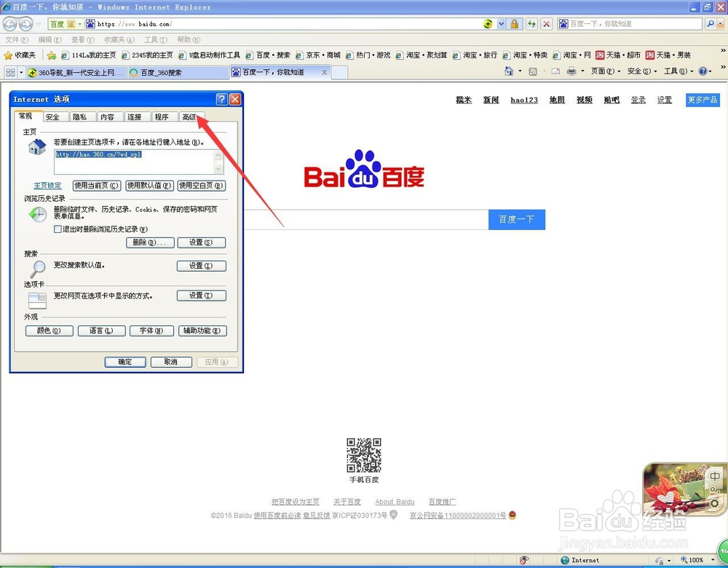Open the 文件(F) menu
The height and width of the screenshot is (568, 728).
point(17,39)
